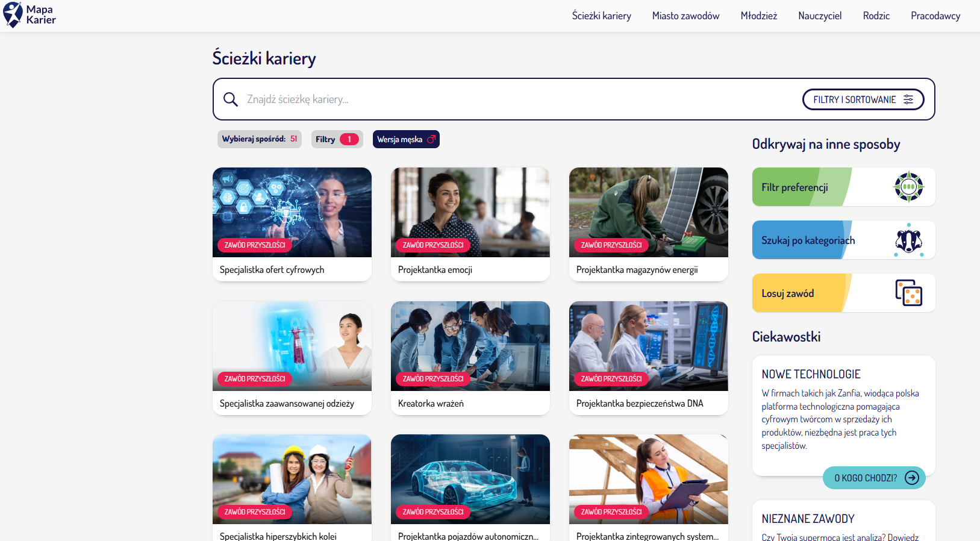Click the sliders icon in Filtry i sortowanie
This screenshot has width=980, height=541.
[x=908, y=99]
